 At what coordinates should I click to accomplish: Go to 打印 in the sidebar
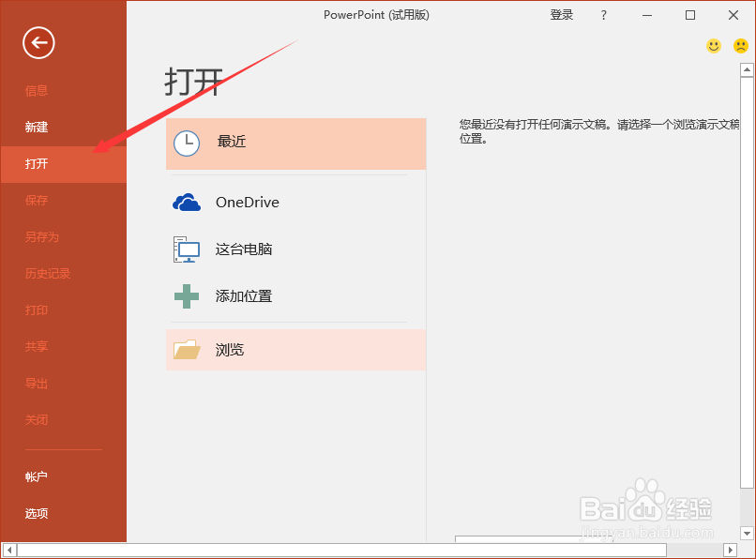click(x=37, y=310)
